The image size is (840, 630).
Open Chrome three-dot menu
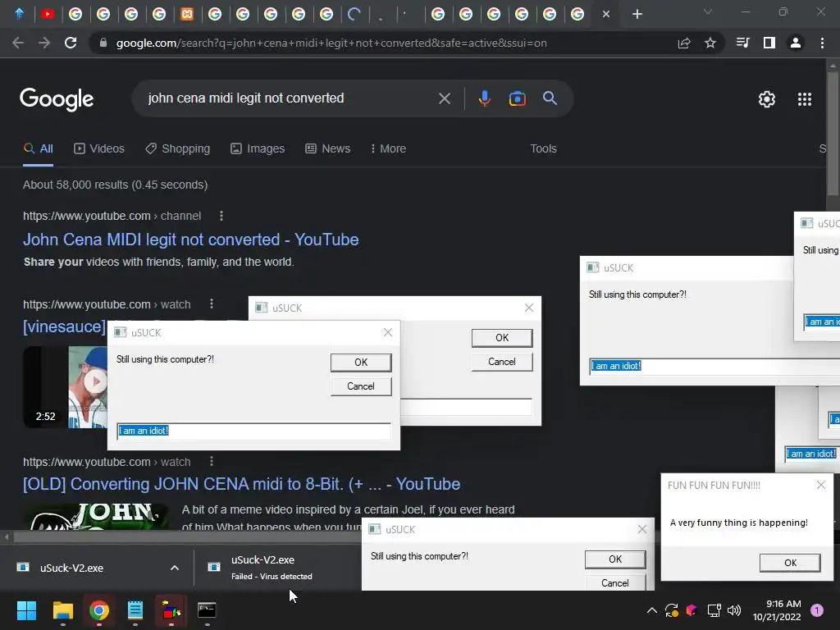(822, 43)
